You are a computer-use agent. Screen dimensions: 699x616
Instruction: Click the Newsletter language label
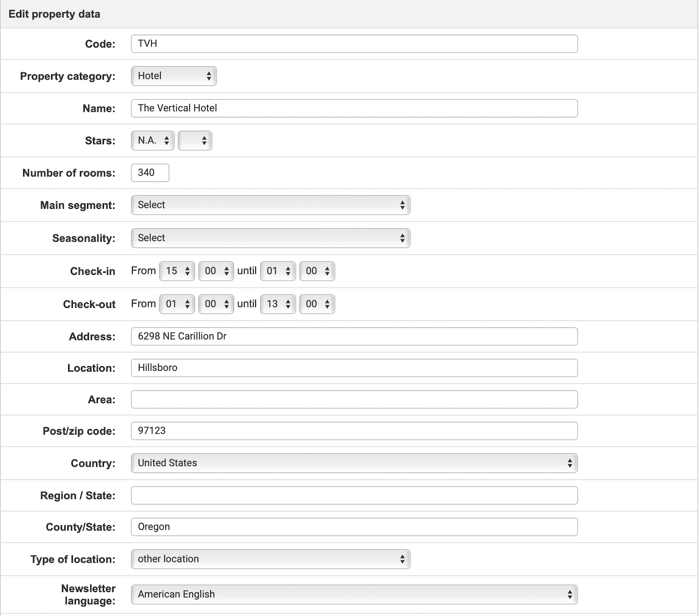88,595
